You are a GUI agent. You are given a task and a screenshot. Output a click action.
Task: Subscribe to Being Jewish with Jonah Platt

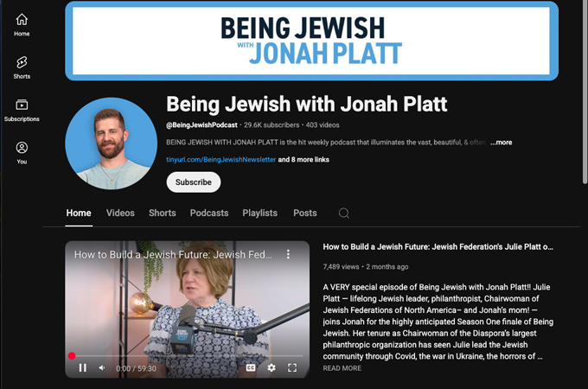pos(194,182)
